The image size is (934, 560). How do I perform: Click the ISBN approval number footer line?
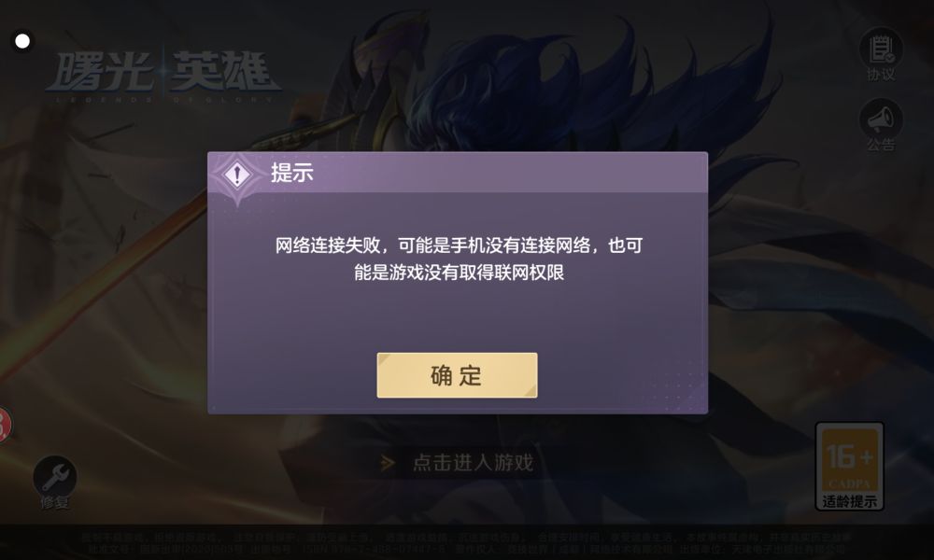tap(466, 549)
